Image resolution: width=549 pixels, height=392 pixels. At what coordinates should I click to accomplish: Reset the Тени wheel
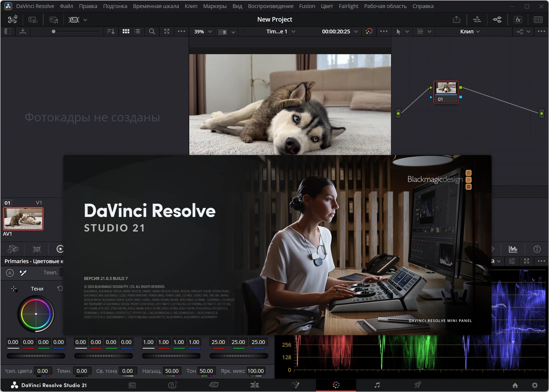tap(60, 289)
